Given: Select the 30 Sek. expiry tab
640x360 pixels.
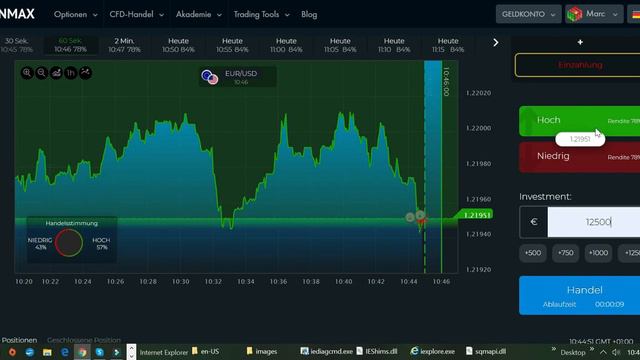Looking at the screenshot, I should (17, 45).
